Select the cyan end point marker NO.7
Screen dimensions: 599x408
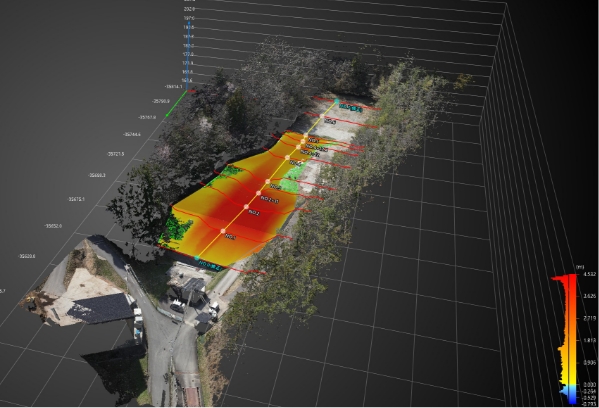click(x=337, y=101)
